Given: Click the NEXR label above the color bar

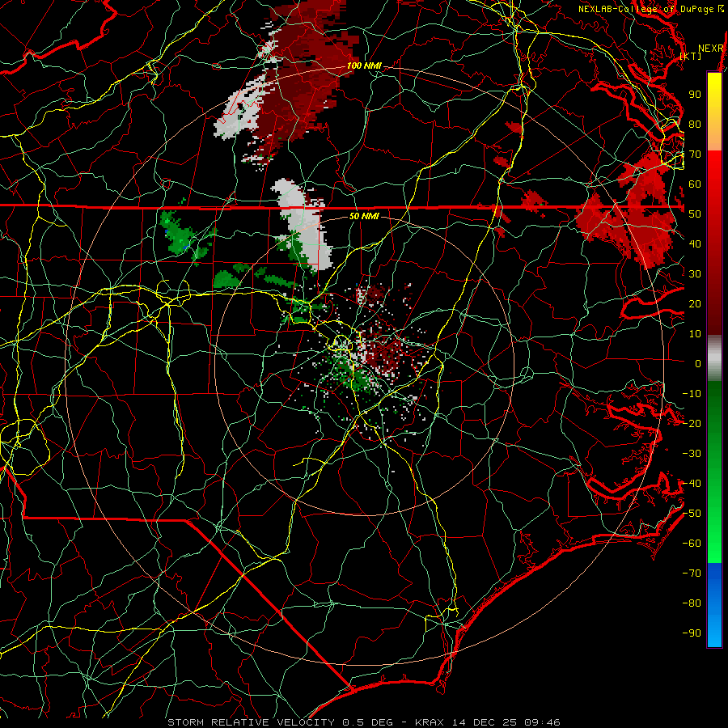Looking at the screenshot, I should coord(711,48).
